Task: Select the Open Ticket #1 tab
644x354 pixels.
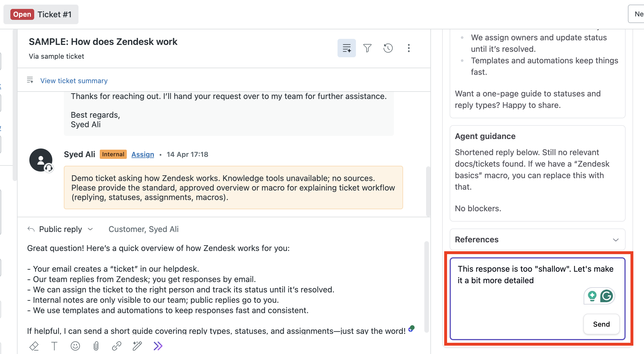Action: click(41, 14)
